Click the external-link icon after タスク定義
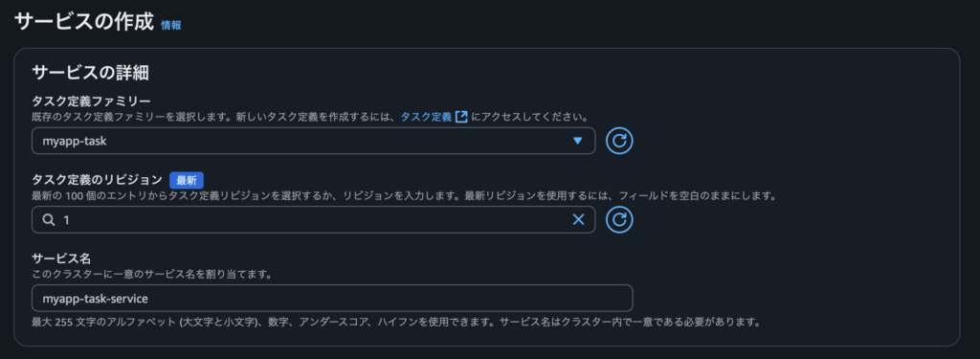Screen dimensions: 980x359 (461, 117)
